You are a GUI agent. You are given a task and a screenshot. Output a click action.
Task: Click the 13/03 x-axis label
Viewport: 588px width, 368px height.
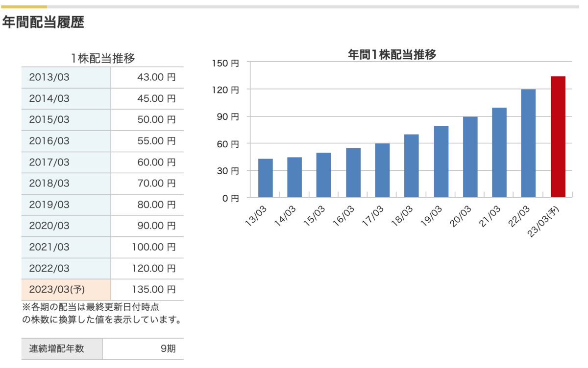click(256, 215)
